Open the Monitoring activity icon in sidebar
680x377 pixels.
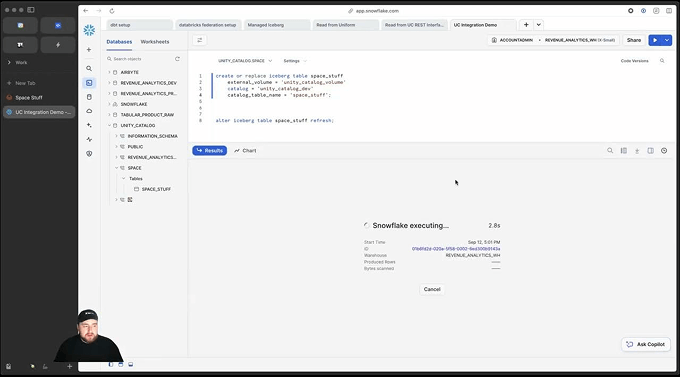tap(89, 139)
